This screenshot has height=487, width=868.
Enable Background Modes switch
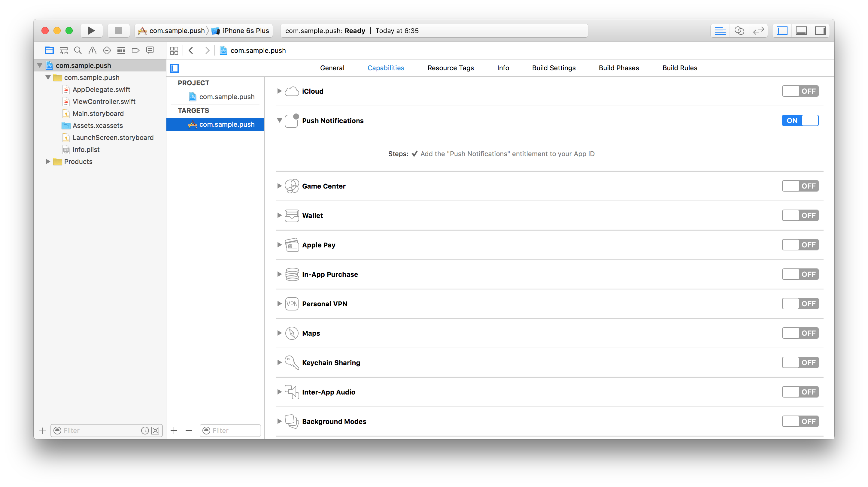pyautogui.click(x=800, y=421)
